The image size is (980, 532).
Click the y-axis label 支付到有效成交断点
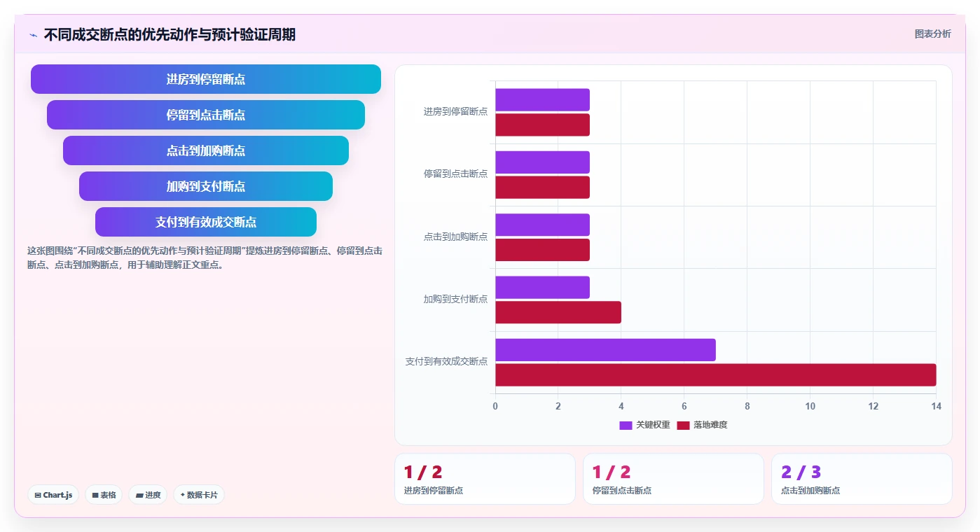(x=446, y=361)
